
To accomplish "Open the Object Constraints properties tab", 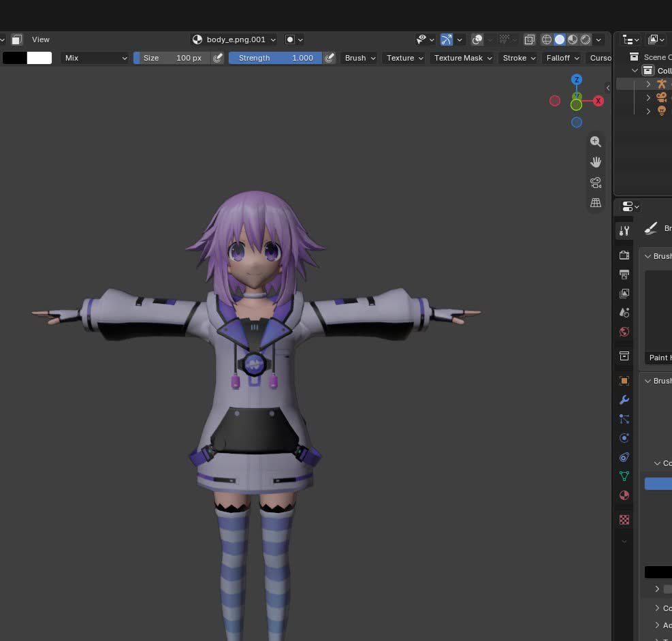I will pyautogui.click(x=624, y=457).
